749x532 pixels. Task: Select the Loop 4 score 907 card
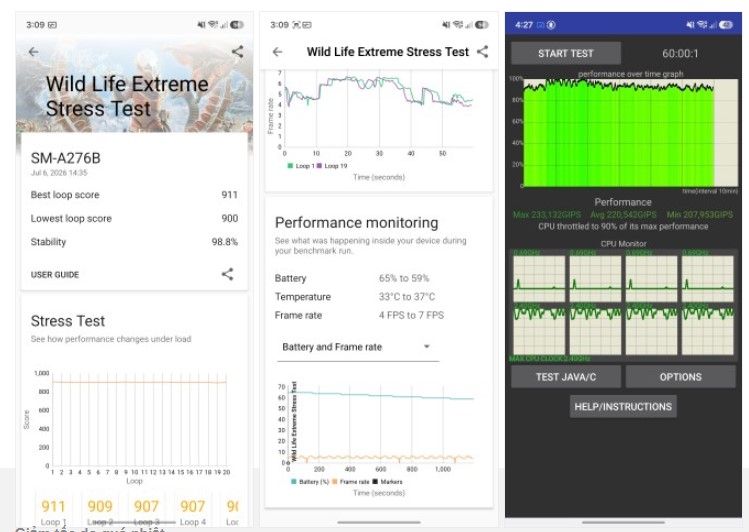point(193,511)
